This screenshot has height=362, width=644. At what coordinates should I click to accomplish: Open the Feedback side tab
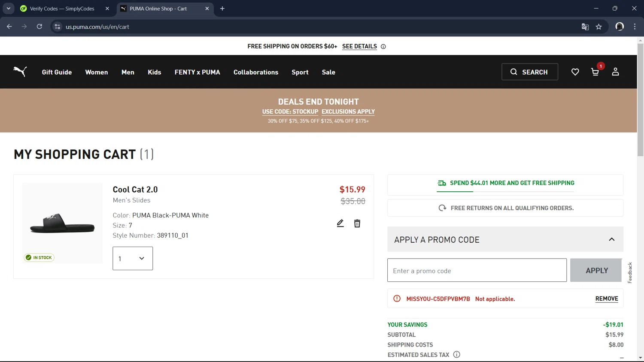pos(630,272)
